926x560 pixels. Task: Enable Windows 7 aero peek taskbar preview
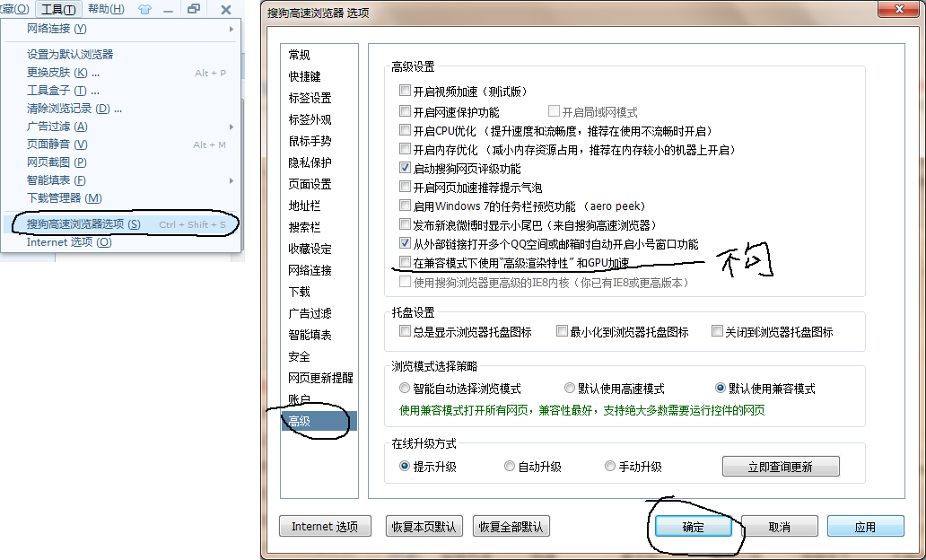click(x=405, y=206)
